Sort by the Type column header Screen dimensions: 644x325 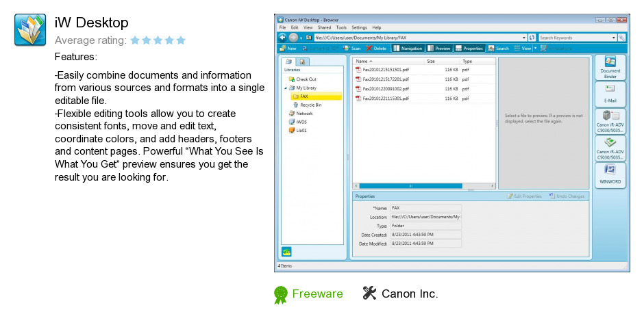(x=478, y=61)
